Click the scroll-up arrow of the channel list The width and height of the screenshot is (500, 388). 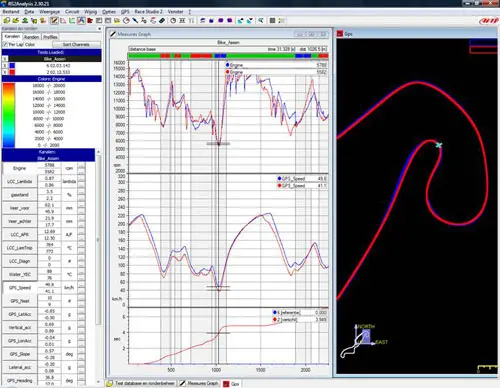[x=98, y=152]
